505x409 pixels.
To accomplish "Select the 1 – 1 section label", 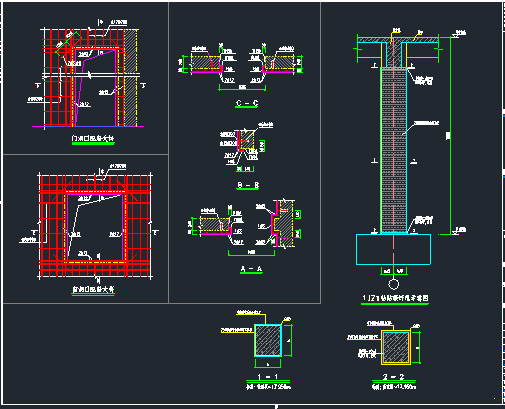I will coord(268,377).
